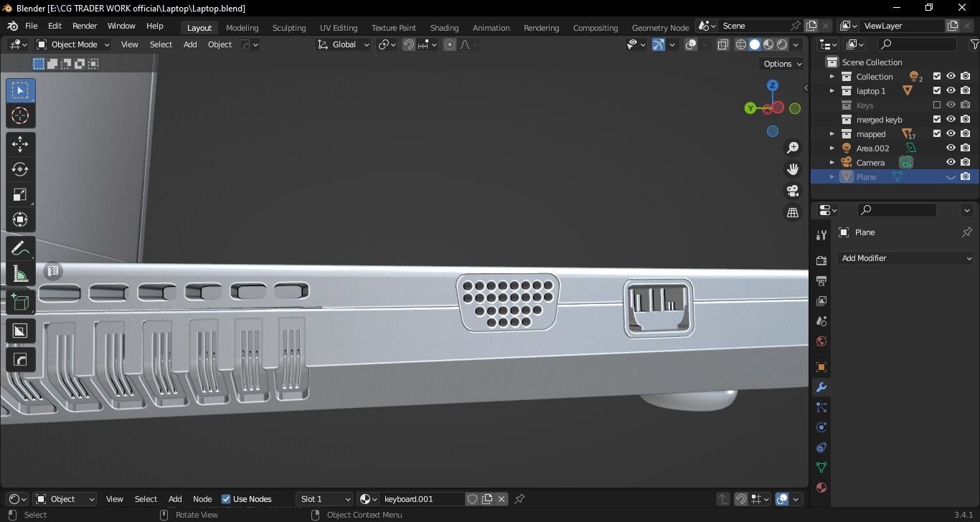This screenshot has height=522, width=980.
Task: Open the Material properties tab
Action: coord(821,488)
